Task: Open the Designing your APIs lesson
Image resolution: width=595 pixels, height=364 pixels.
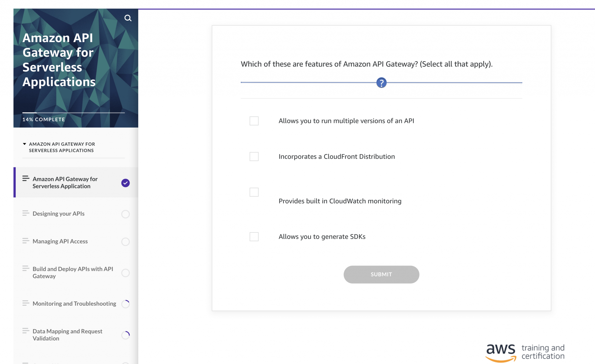Action: (x=58, y=214)
